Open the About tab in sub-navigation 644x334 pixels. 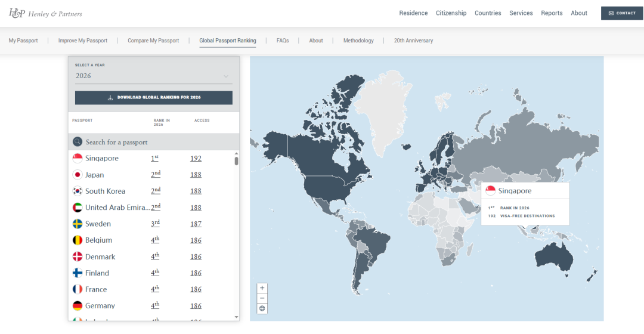pos(316,41)
